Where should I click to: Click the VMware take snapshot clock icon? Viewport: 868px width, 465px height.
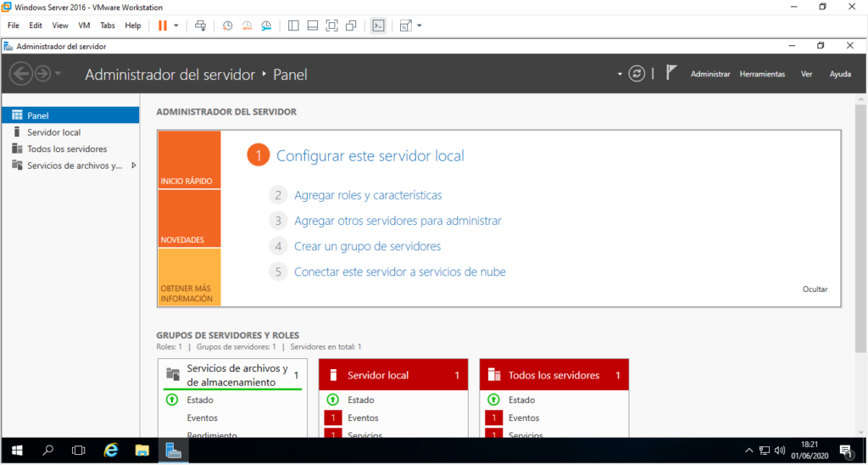(227, 25)
